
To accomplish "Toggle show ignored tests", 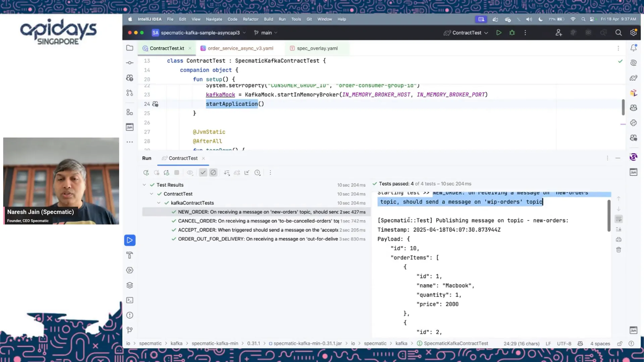I will [213, 173].
